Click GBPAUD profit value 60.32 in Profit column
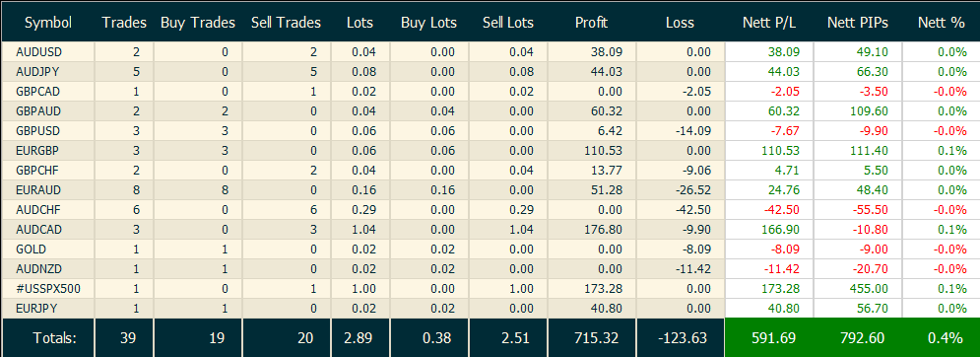 tap(608, 111)
